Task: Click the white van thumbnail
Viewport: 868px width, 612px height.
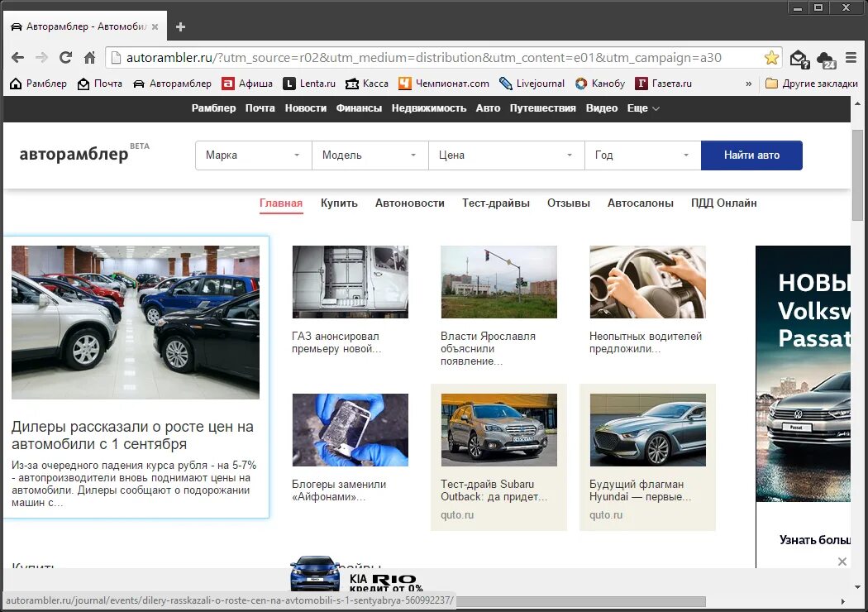Action: tap(351, 282)
